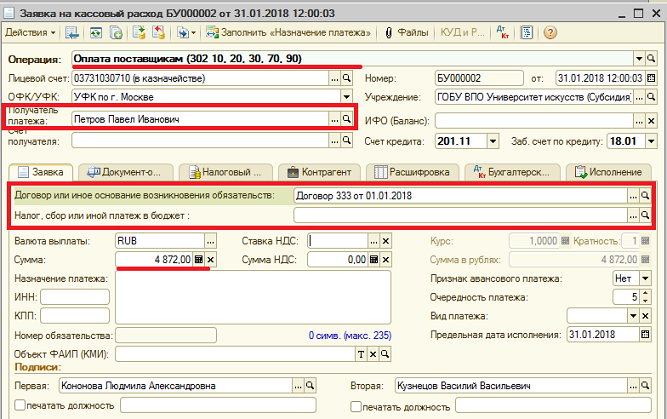Click Заполнить «Назначение платежа» button
Image resolution: width=667 pixels, height=419 pixels.
click(288, 33)
